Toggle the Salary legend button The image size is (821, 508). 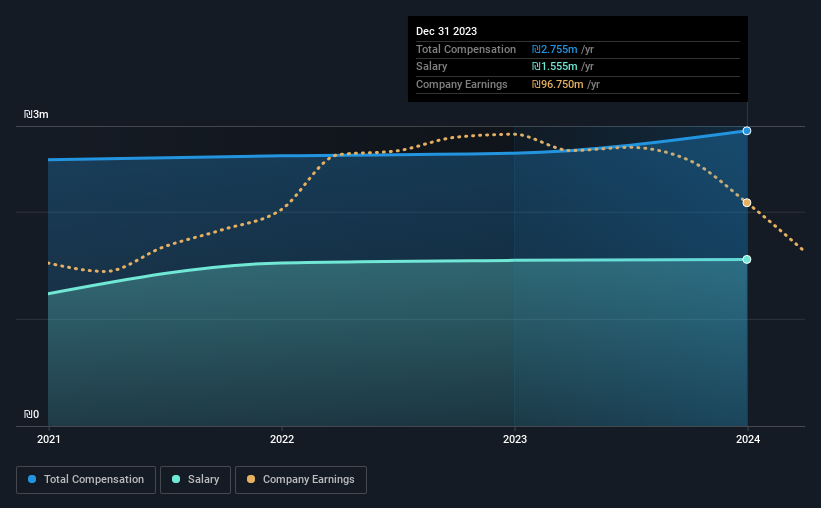pyautogui.click(x=195, y=480)
